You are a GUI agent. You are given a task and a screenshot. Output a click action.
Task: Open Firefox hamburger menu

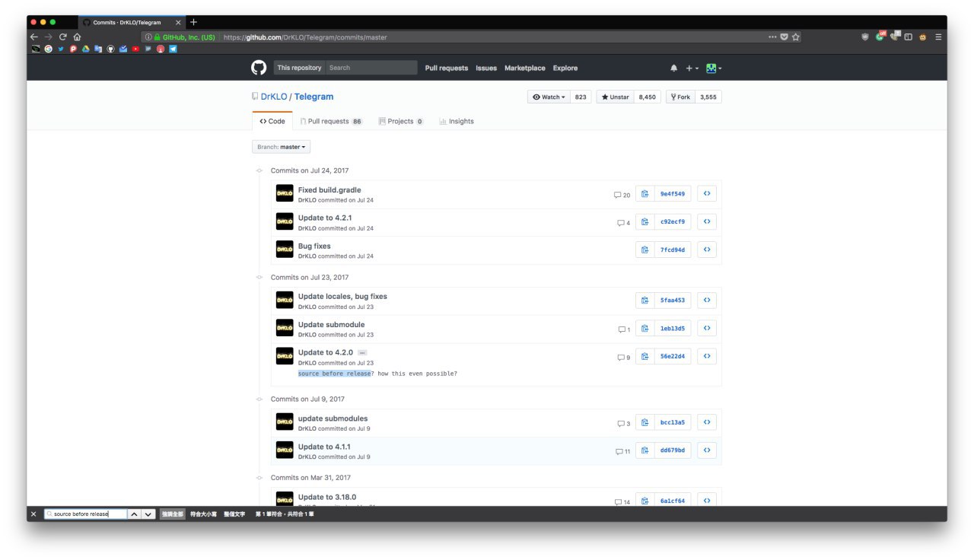[938, 37]
